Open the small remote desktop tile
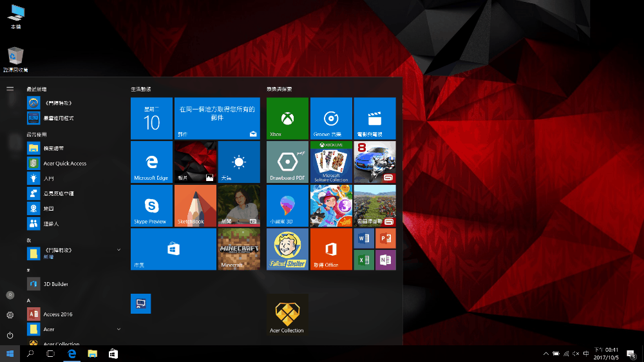The image size is (644, 362). coord(141,303)
